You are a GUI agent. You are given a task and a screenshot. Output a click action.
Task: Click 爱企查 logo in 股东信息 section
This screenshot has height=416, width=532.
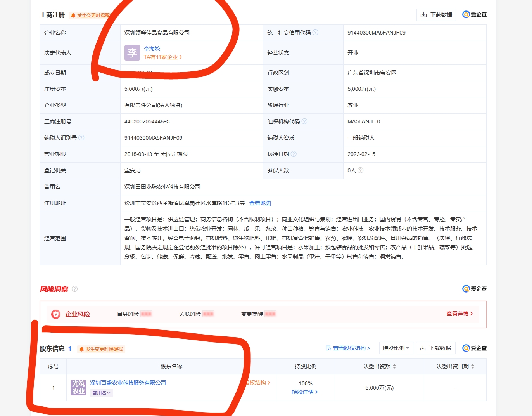tap(475, 348)
